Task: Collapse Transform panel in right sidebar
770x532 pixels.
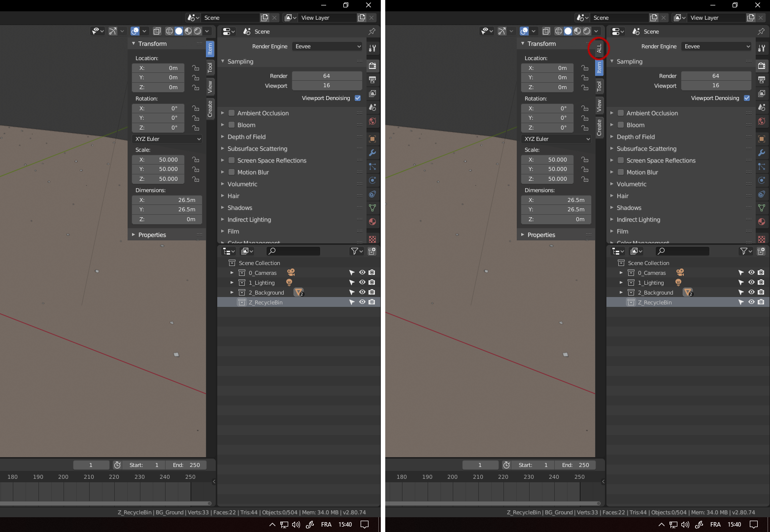Action: tap(523, 43)
